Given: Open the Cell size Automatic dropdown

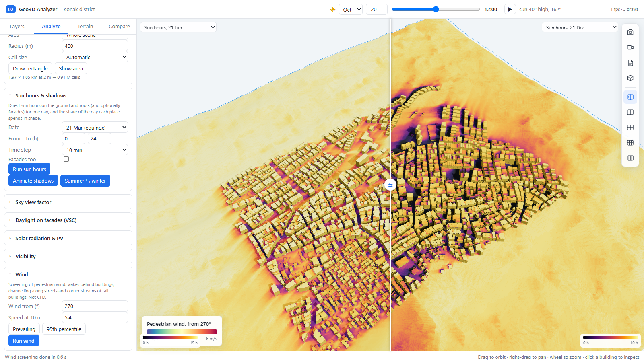Looking at the screenshot, I should (x=95, y=57).
